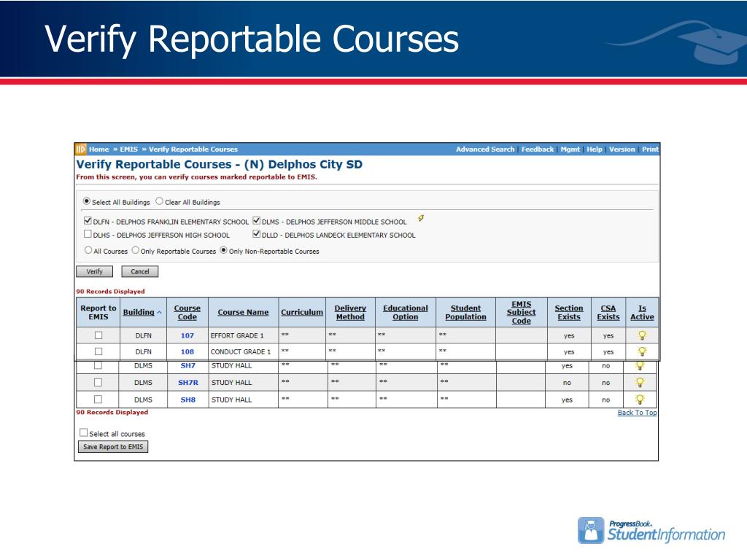Click Print in the top bar
The image size is (747, 560).
coord(650,149)
